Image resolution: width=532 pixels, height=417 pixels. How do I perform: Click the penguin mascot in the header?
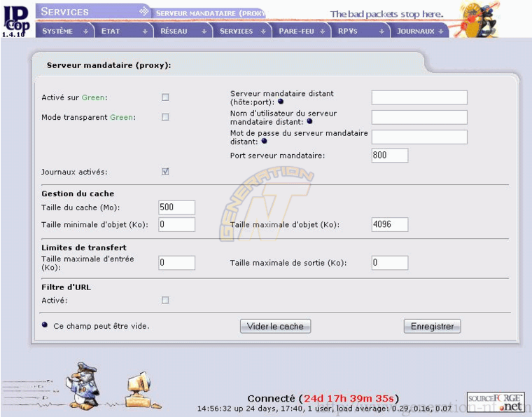479,20
